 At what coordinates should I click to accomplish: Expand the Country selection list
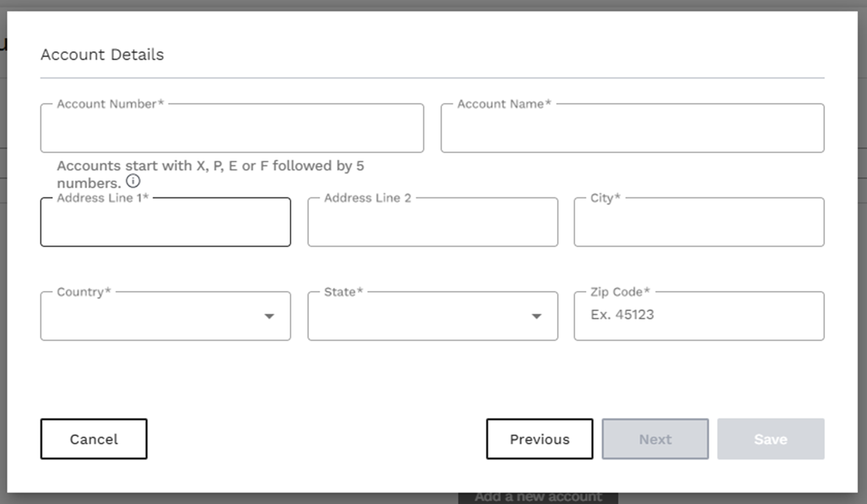[269, 316]
